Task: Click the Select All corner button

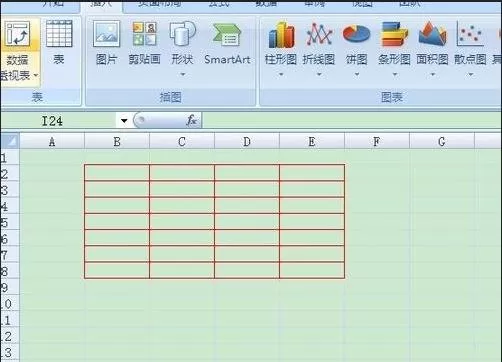Action: coord(10,141)
